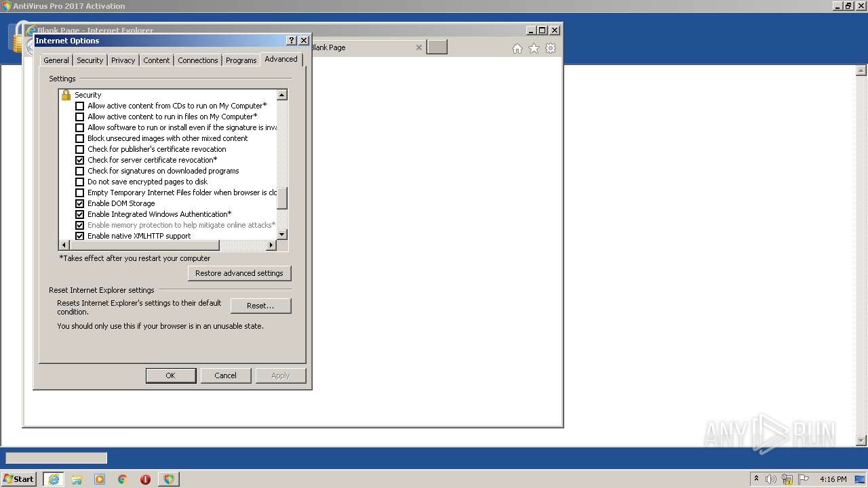Close the Blank Page browser tab
The image size is (868, 488).
[418, 47]
